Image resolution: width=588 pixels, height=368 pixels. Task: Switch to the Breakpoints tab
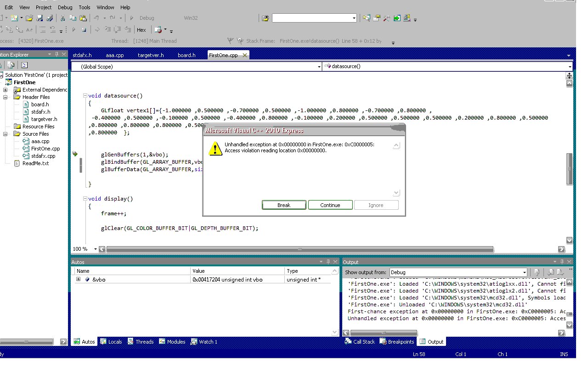pyautogui.click(x=397, y=342)
